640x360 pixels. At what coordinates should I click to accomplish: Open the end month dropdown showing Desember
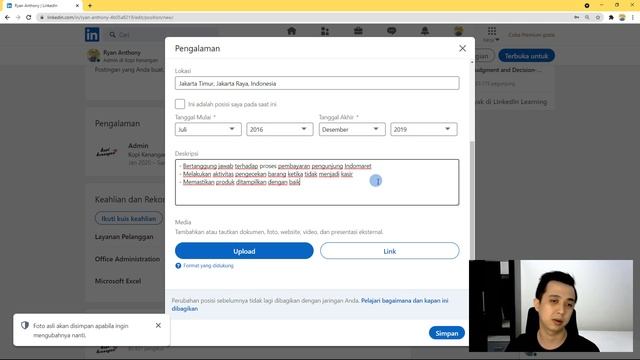352,129
